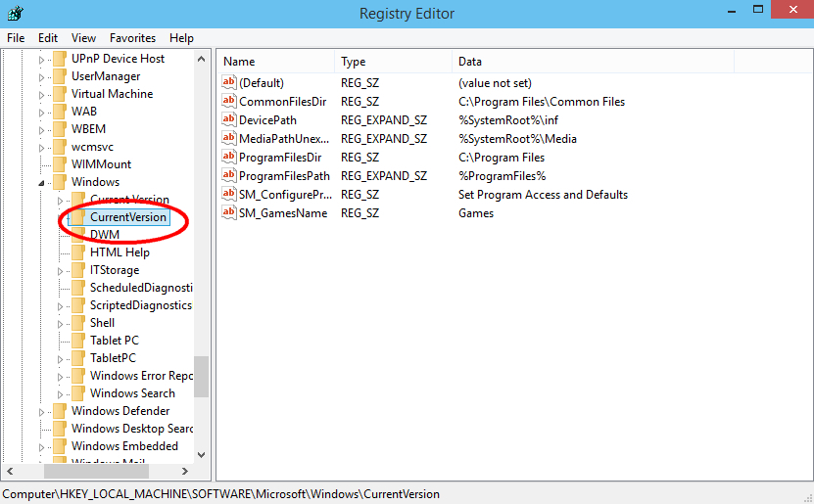Open the Favorites menu

tap(132, 38)
